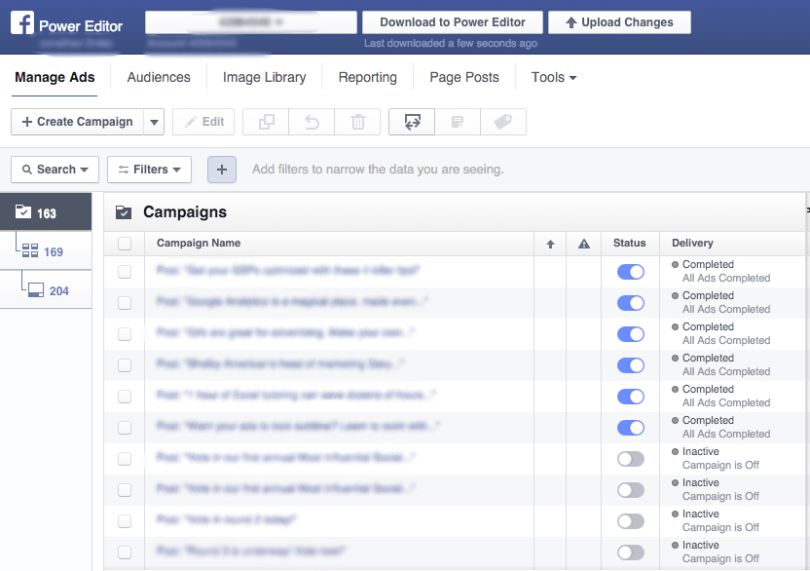This screenshot has width=810, height=571.
Task: Open the last visible campaign name link
Action: (x=251, y=551)
